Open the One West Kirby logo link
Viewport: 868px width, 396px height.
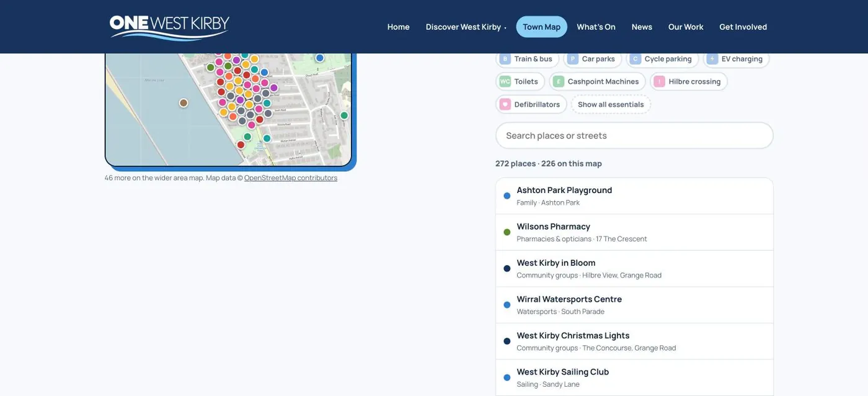[x=169, y=27]
